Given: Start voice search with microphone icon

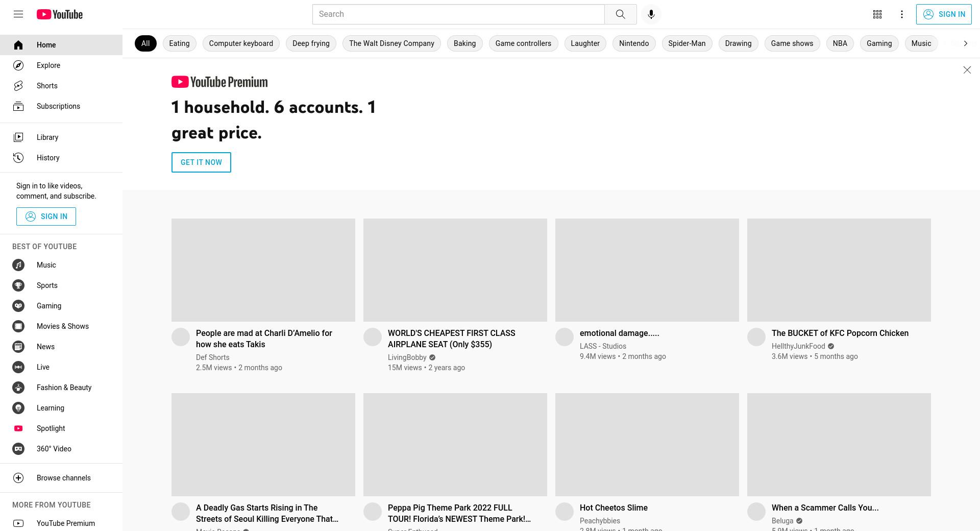Looking at the screenshot, I should point(651,14).
